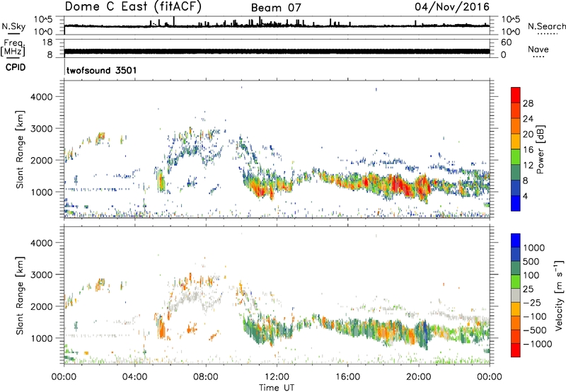The width and height of the screenshot is (566, 392).
Task: Click the red bottom of the Velocity colorbar
Action: [x=516, y=350]
